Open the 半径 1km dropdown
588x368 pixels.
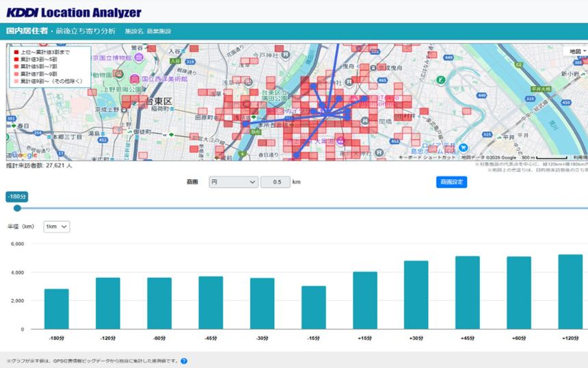pos(57,226)
